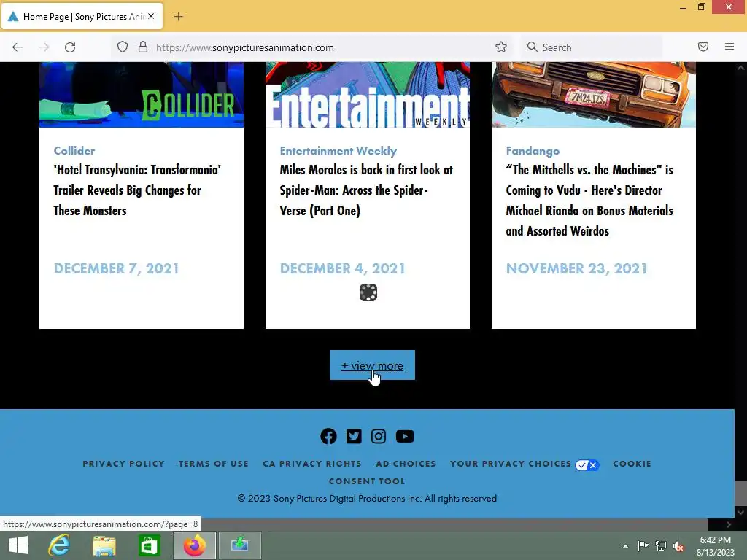The image size is (747, 560).
Task: Click the December 4, 2021 date
Action: tap(343, 268)
